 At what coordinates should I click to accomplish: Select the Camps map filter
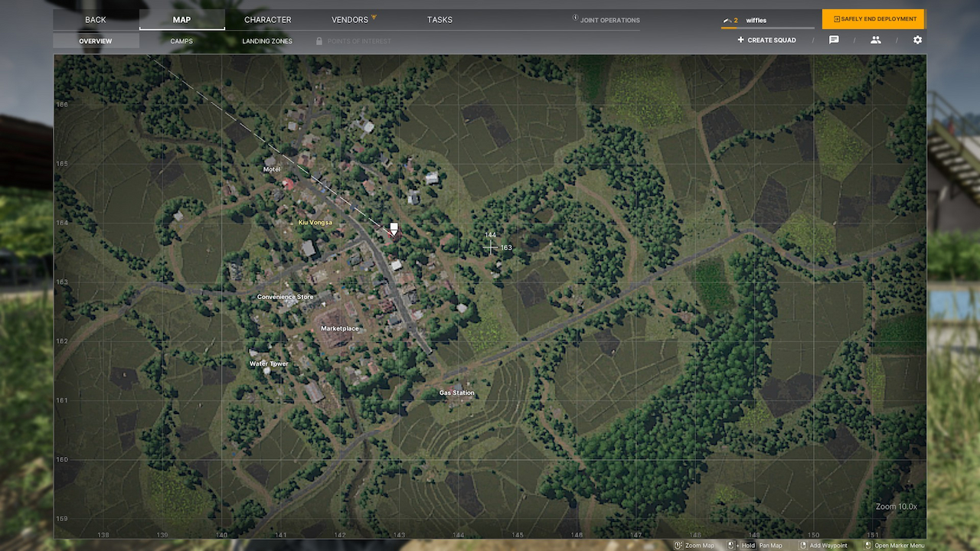[x=181, y=41]
